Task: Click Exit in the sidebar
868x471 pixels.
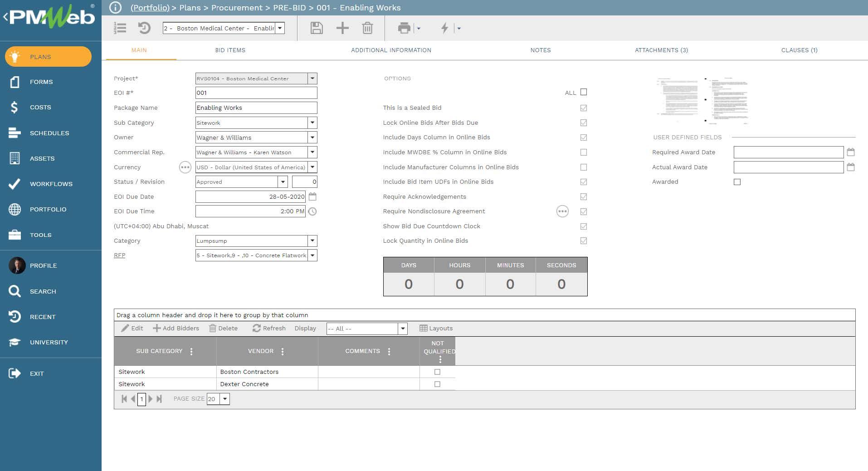Action: (x=37, y=373)
